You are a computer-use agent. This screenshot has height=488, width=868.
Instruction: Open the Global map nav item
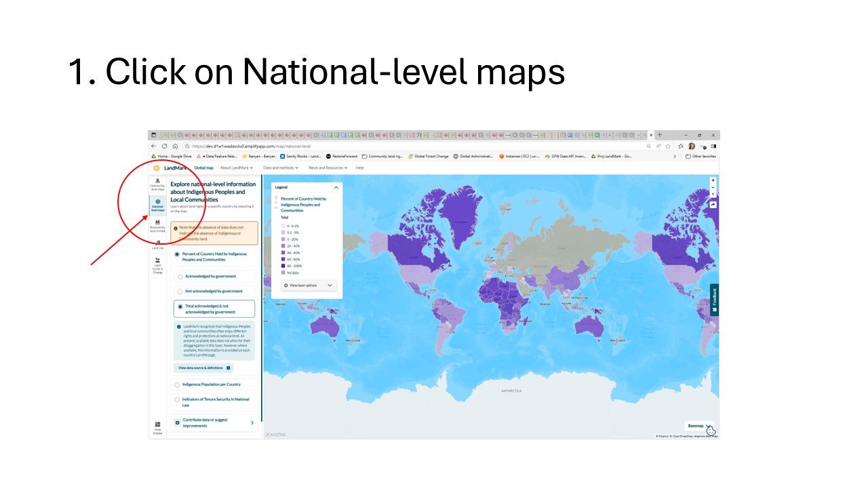point(203,167)
